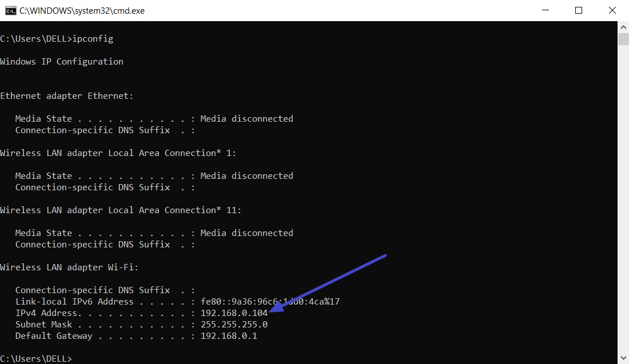Click 'Wireless LAN adapter Local Area Connection* 11:'

[x=121, y=210]
